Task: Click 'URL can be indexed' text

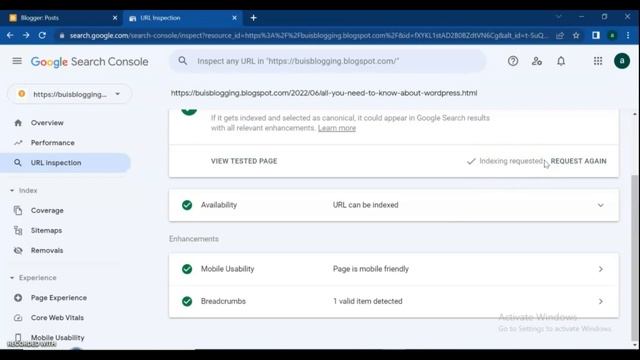Action: pyautogui.click(x=365, y=205)
